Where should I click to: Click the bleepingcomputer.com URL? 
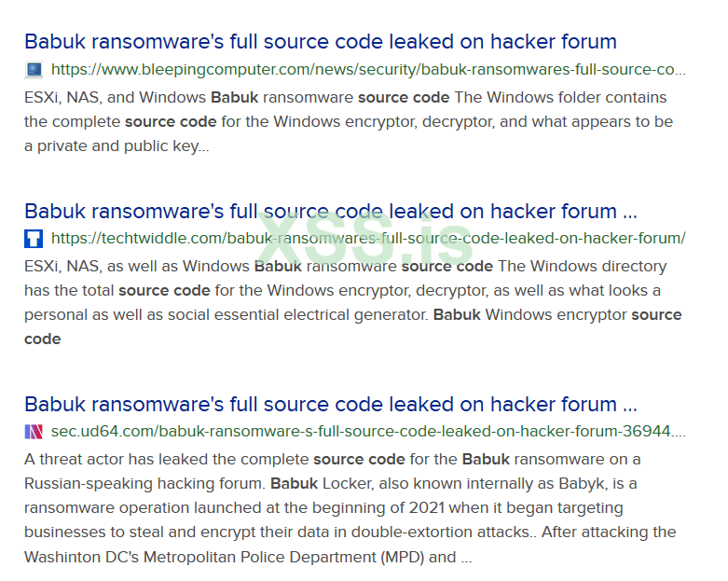368,69
